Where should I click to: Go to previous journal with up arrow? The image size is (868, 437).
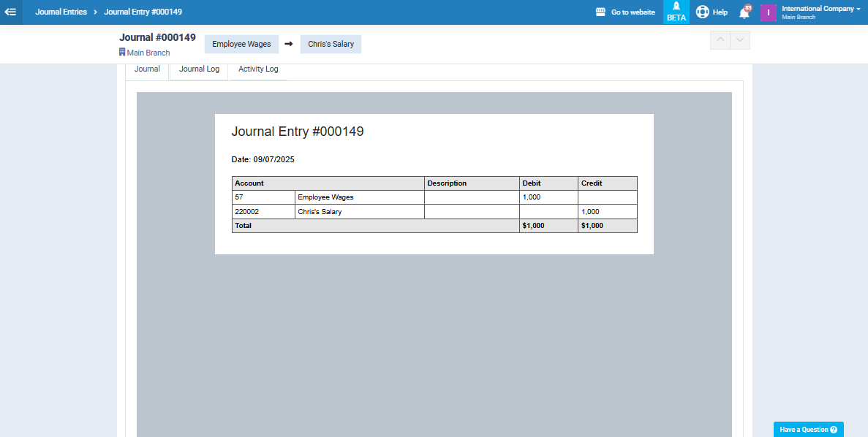[x=720, y=41]
